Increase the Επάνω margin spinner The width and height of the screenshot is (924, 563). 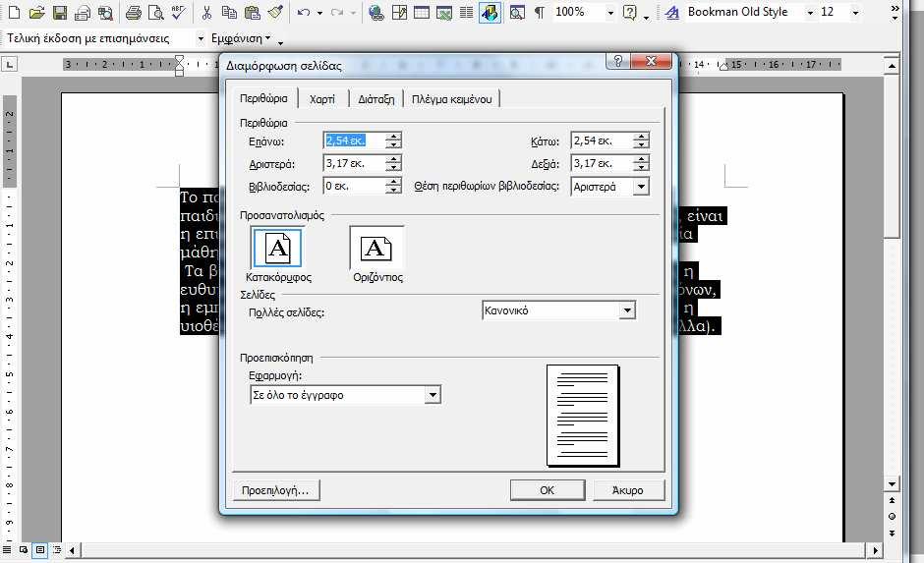393,137
